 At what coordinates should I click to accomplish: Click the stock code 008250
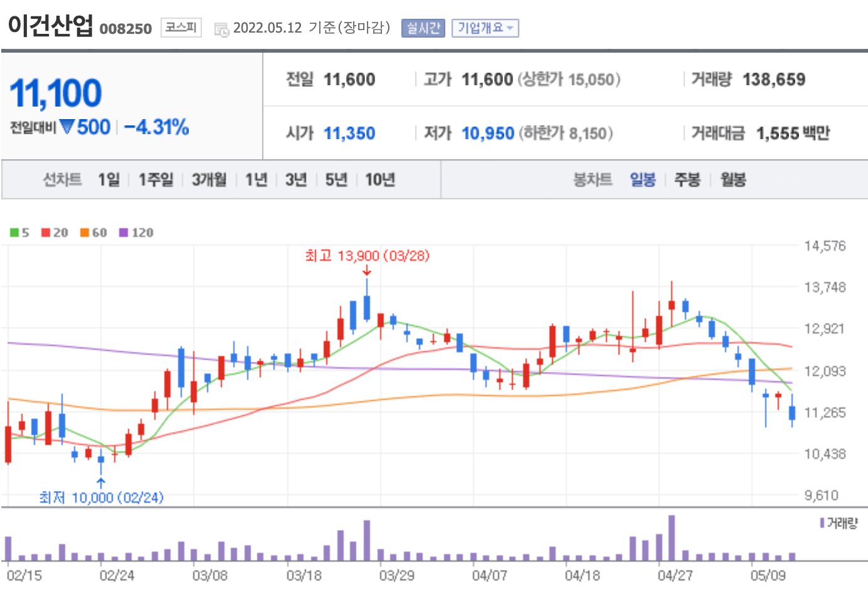125,29
